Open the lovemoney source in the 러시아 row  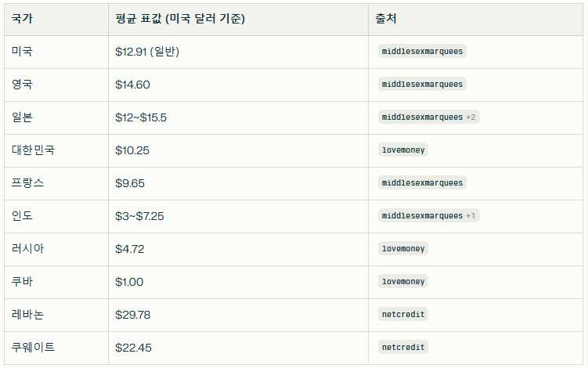click(x=403, y=249)
